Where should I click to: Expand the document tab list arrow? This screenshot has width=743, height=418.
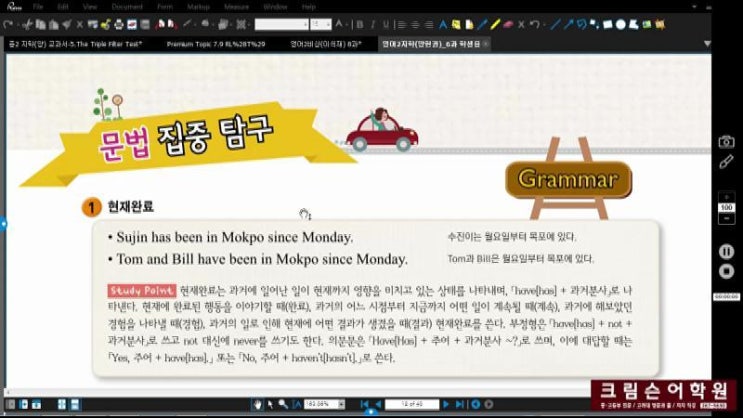click(707, 44)
